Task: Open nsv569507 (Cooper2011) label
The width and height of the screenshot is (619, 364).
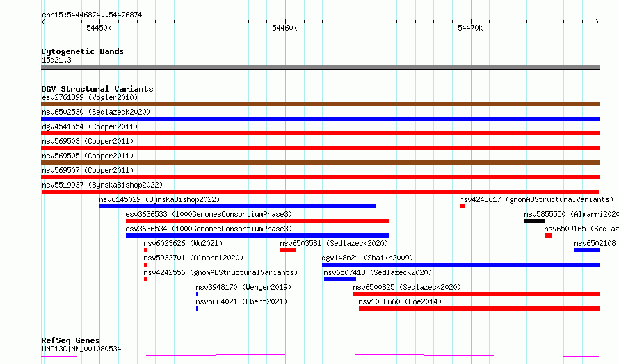Action: point(88,170)
